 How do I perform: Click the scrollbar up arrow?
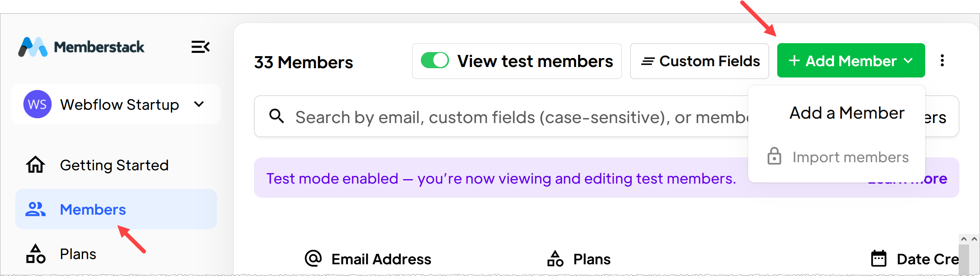click(963, 239)
